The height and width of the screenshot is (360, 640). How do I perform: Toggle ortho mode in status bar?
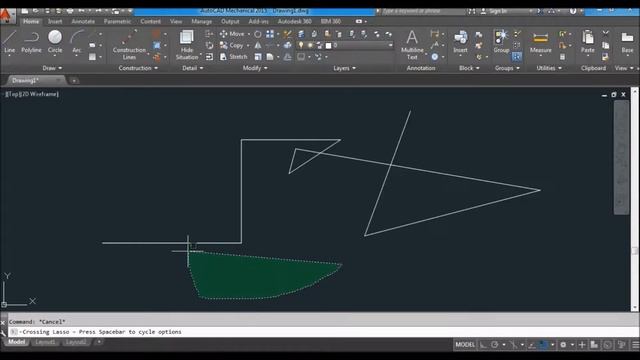[x=483, y=345]
